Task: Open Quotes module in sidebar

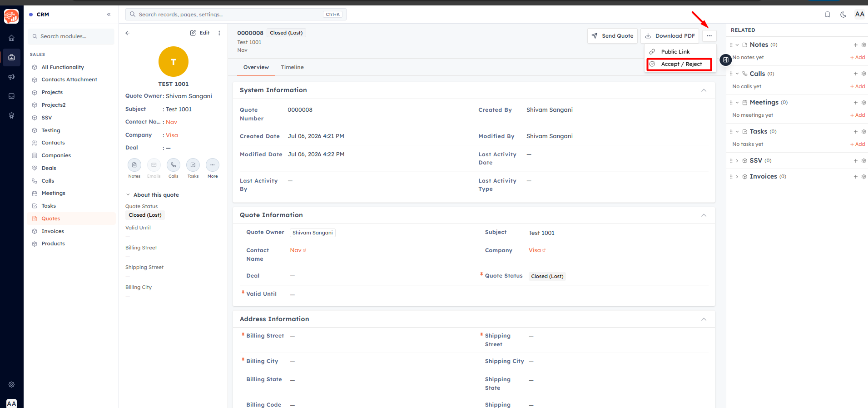Action: pyautogui.click(x=71, y=219)
